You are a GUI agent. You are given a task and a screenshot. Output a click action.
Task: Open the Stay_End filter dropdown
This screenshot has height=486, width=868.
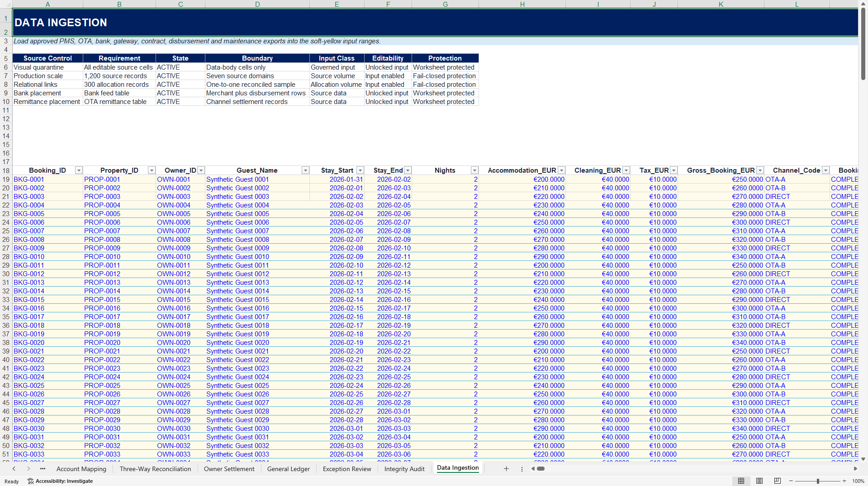[408, 170]
